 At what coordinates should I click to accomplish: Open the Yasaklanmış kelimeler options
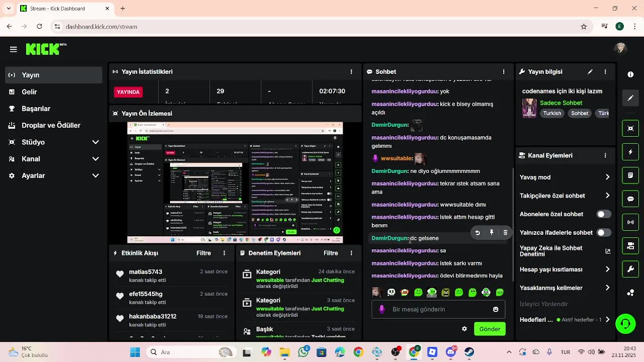[x=565, y=288]
